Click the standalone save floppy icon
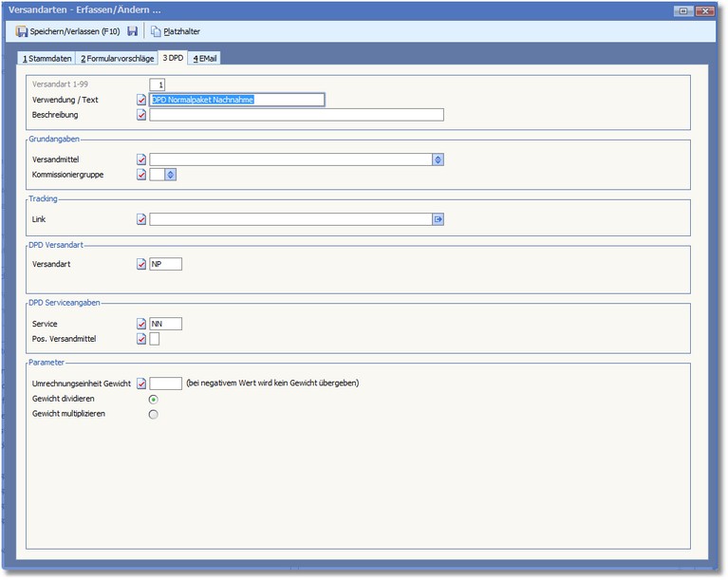The image size is (728, 580). click(x=132, y=31)
